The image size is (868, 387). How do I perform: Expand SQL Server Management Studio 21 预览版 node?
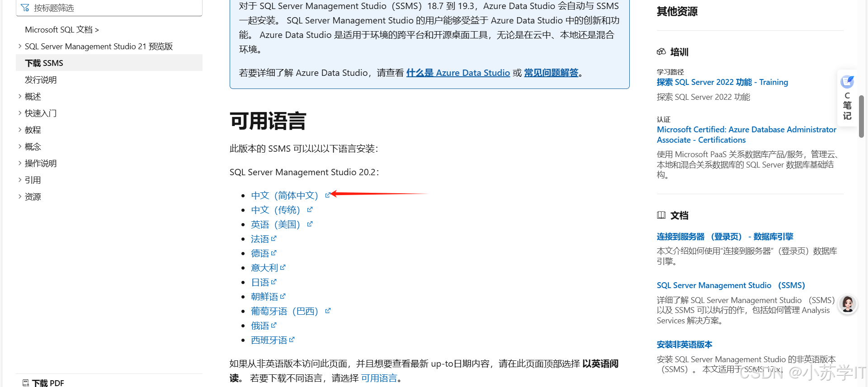click(19, 46)
